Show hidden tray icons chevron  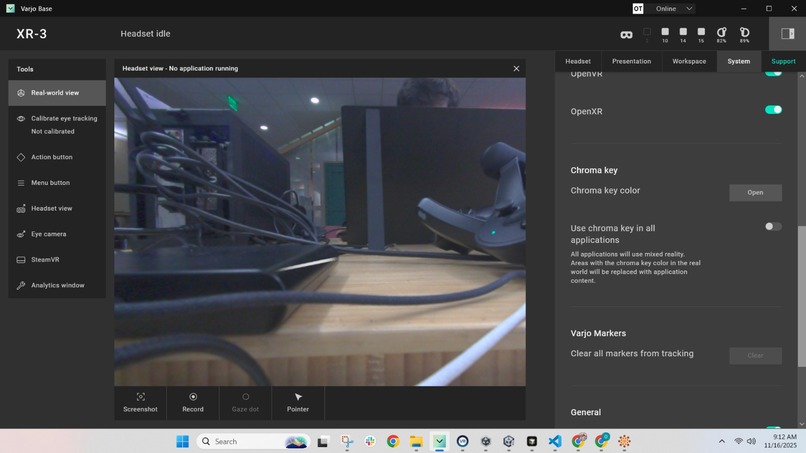(722, 441)
